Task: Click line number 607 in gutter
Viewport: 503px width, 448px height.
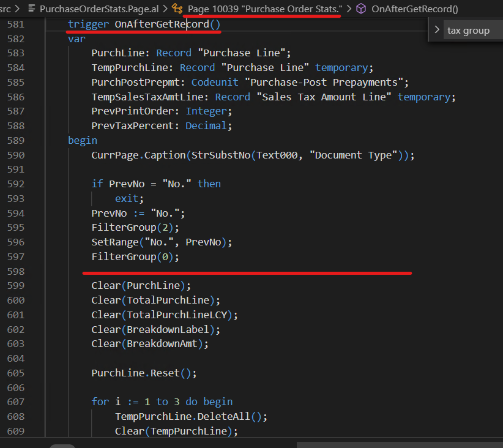Action: point(16,401)
